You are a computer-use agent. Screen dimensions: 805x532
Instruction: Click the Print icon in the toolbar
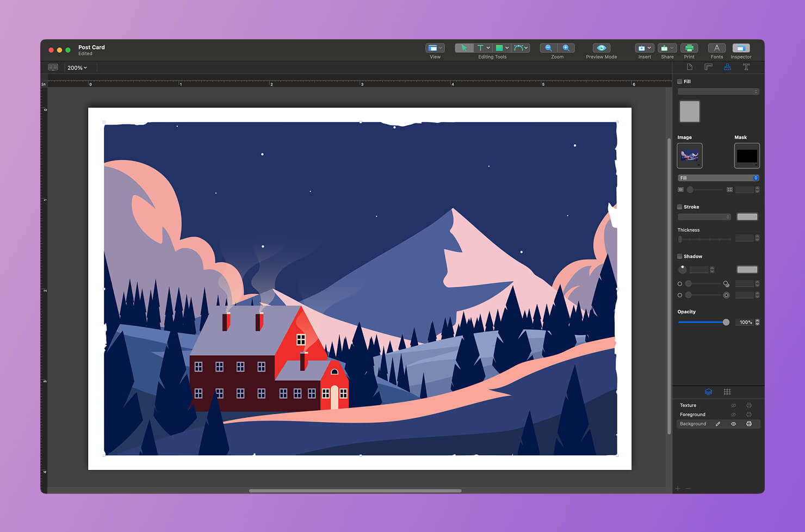coord(689,48)
